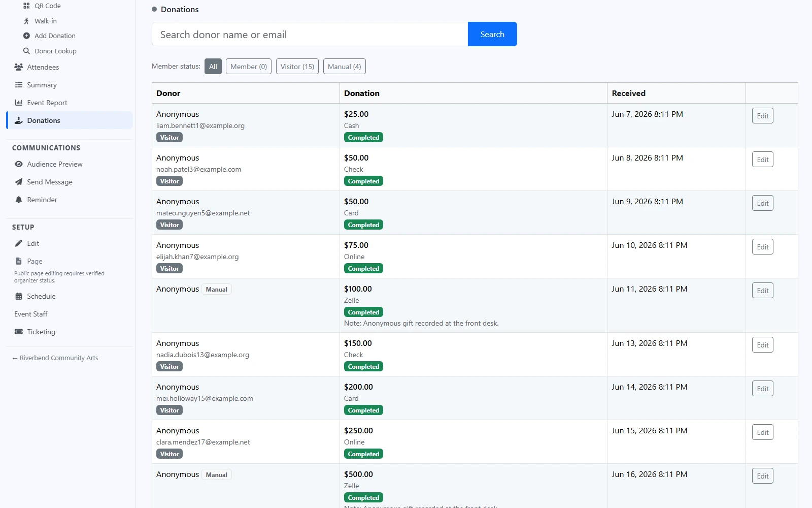Image resolution: width=812 pixels, height=508 pixels.
Task: Click the Completed badge for $25.00 donation
Action: (x=363, y=138)
